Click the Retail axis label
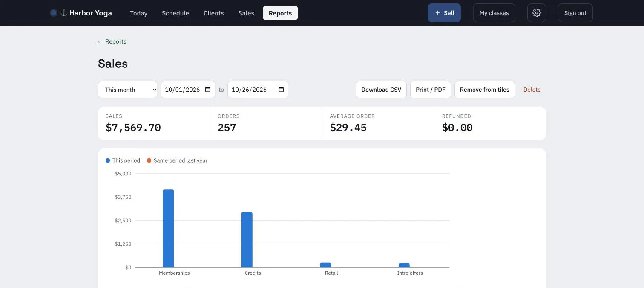 [331, 273]
